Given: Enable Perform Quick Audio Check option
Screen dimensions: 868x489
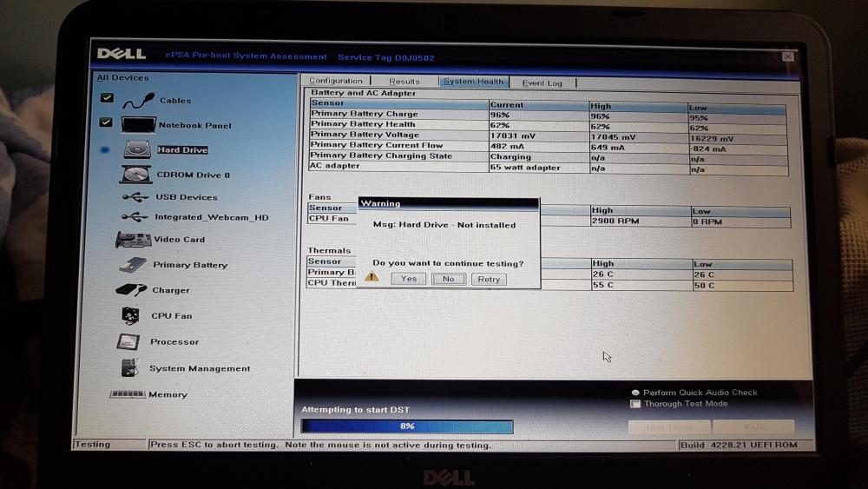Looking at the screenshot, I should 635,392.
